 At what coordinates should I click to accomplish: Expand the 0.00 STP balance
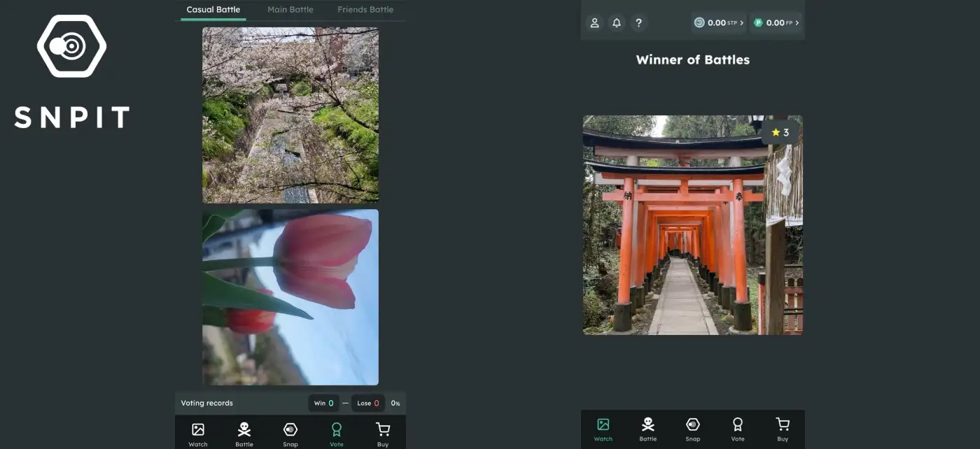pyautogui.click(x=719, y=23)
